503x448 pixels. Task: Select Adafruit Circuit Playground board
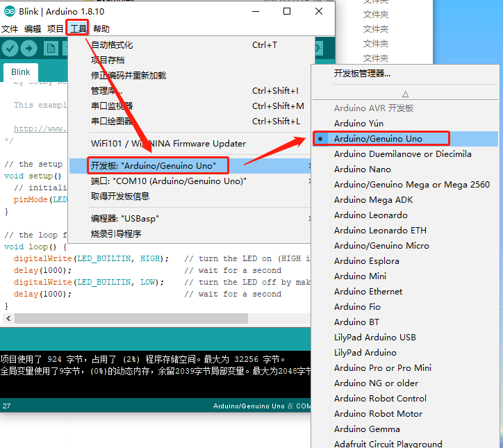406,444
